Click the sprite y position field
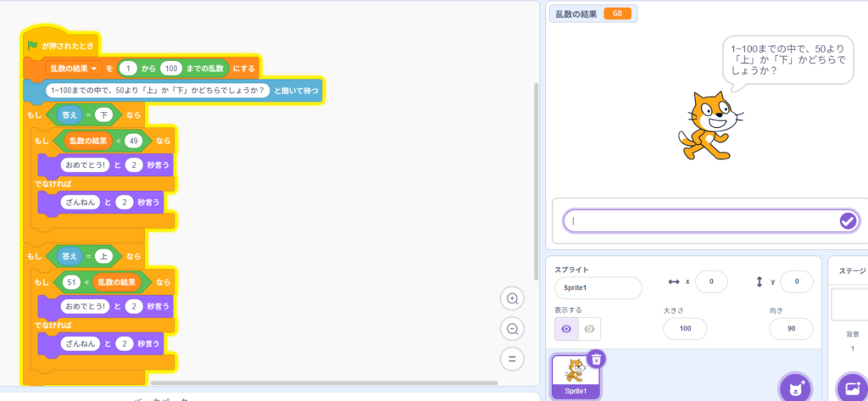868x401 pixels. 796,281
